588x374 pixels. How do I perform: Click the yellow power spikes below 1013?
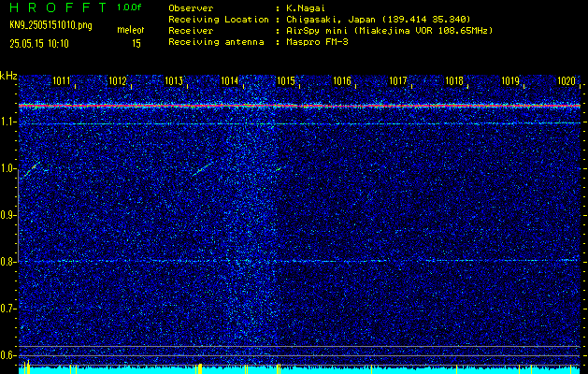pyautogui.click(x=199, y=368)
